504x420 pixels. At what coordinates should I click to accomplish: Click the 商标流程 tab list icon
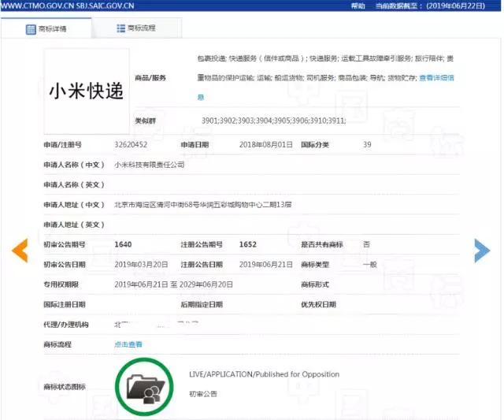(x=120, y=28)
